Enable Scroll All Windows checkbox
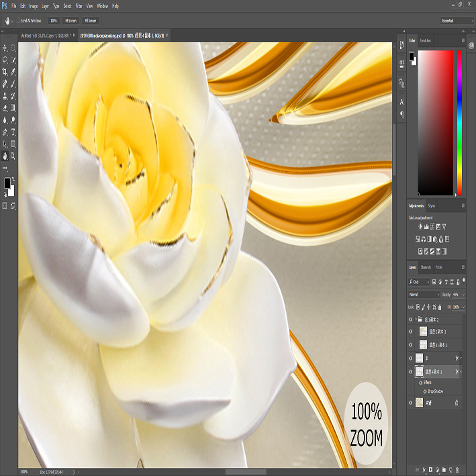The height and width of the screenshot is (476, 476). (x=19, y=20)
